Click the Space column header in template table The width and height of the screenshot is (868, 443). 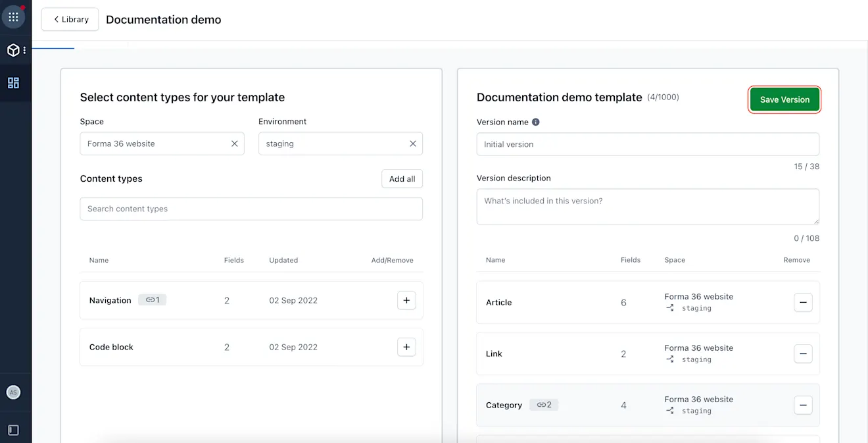pyautogui.click(x=675, y=260)
